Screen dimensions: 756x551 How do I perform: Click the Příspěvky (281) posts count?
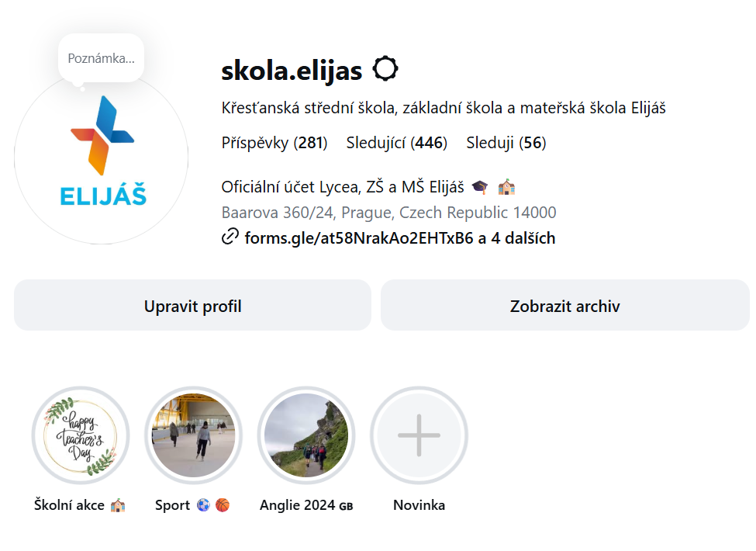274,143
